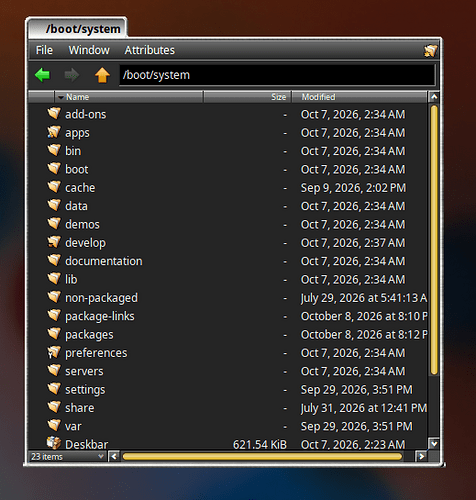Select the cache folder icon
Viewport: 476px width, 500px height.
pyautogui.click(x=54, y=187)
